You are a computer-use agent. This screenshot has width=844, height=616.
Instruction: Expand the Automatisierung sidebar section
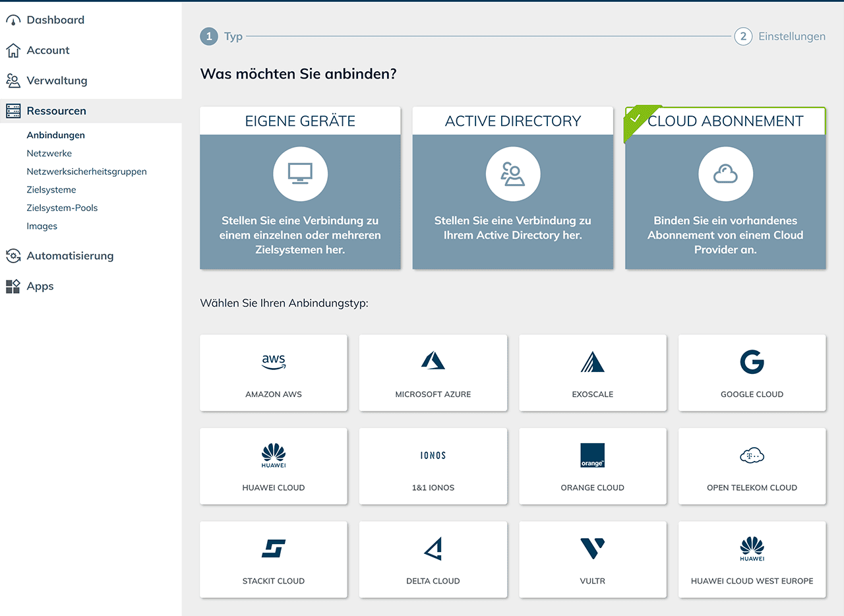point(70,256)
